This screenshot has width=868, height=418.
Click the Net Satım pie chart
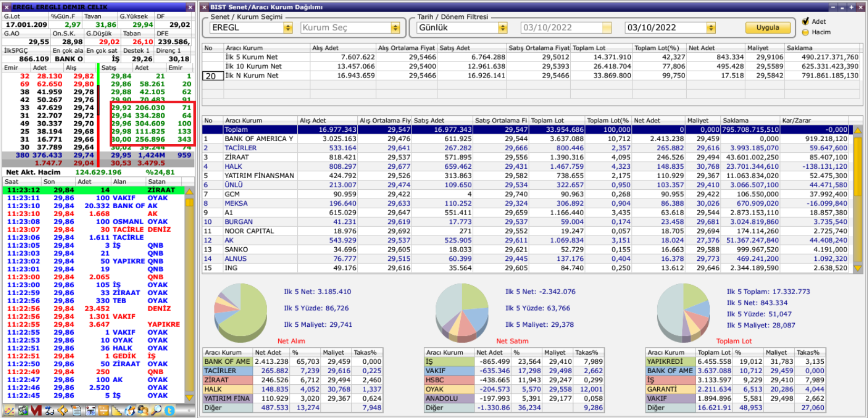462,313
